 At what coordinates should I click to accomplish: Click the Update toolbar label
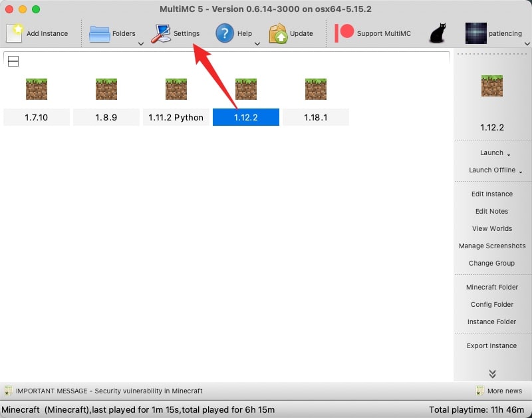[301, 34]
